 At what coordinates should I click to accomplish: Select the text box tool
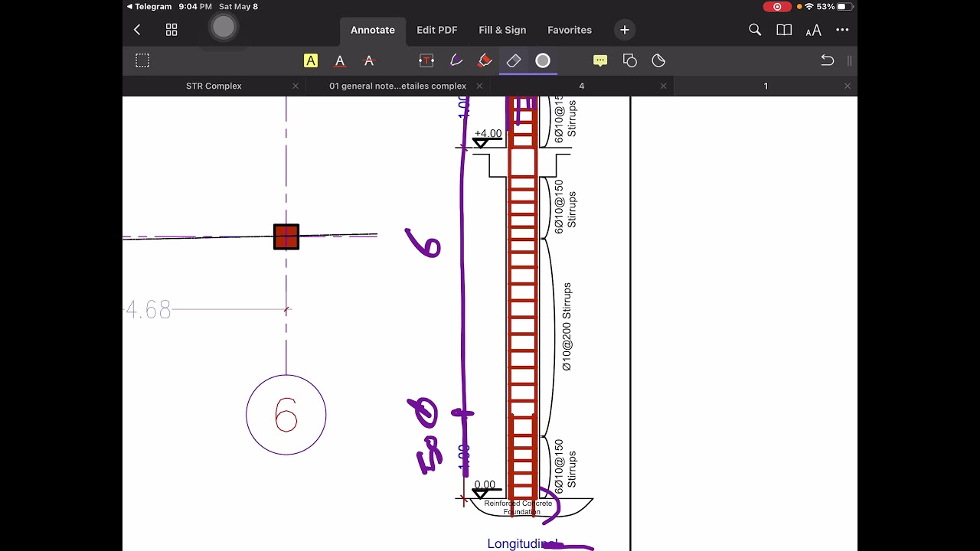click(x=426, y=60)
